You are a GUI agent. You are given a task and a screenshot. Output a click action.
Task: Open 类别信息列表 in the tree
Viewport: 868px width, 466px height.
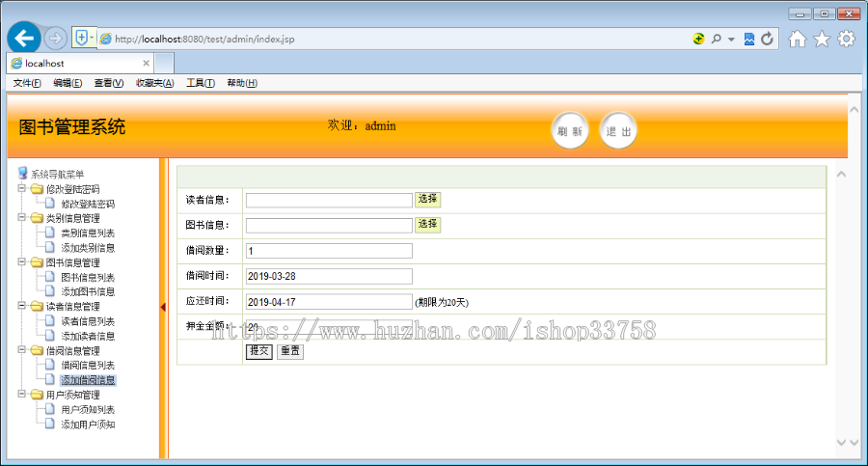[88, 233]
